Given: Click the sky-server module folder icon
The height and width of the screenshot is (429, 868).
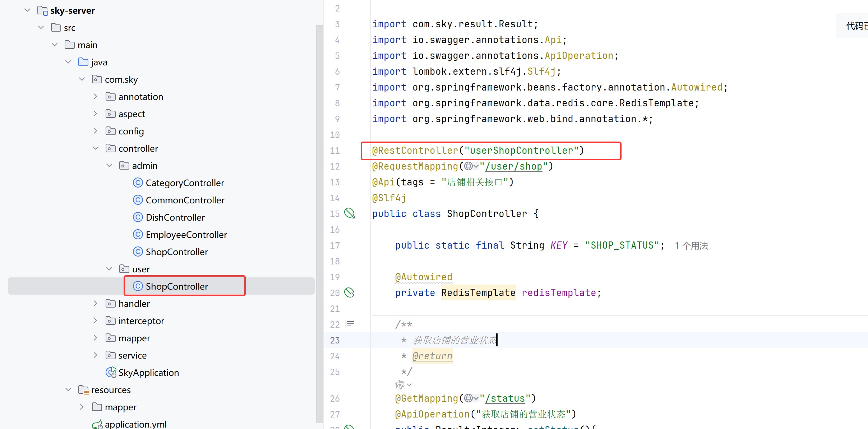Looking at the screenshot, I should 43,11.
